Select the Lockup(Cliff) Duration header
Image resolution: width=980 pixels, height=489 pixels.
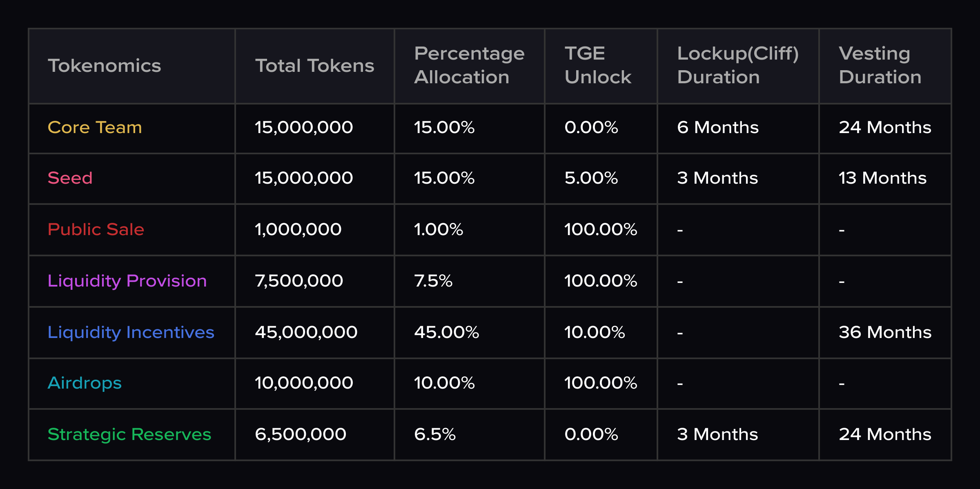(737, 65)
